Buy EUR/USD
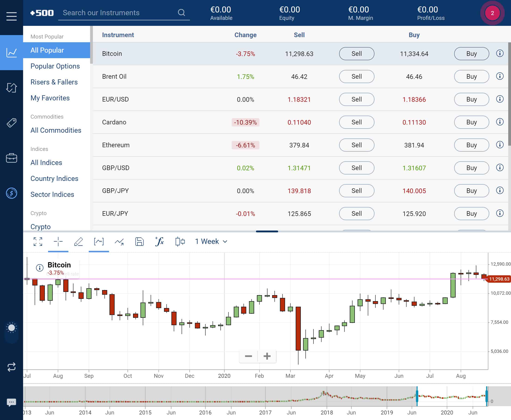 pos(471,99)
